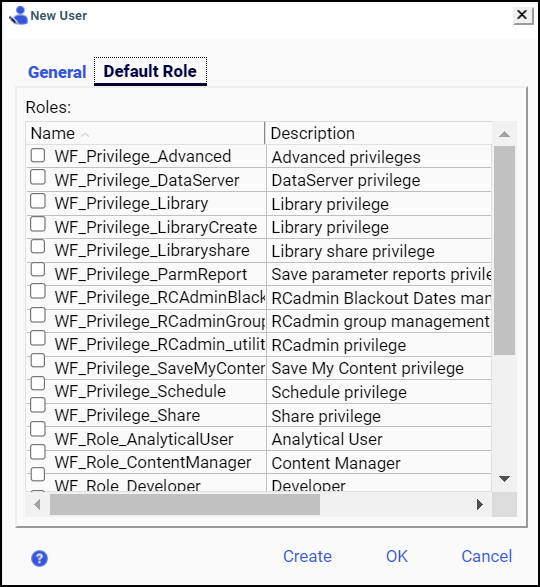The image size is (540, 587).
Task: Toggle the WF_Privilege_SaveMyContent checkbox
Action: [38, 361]
